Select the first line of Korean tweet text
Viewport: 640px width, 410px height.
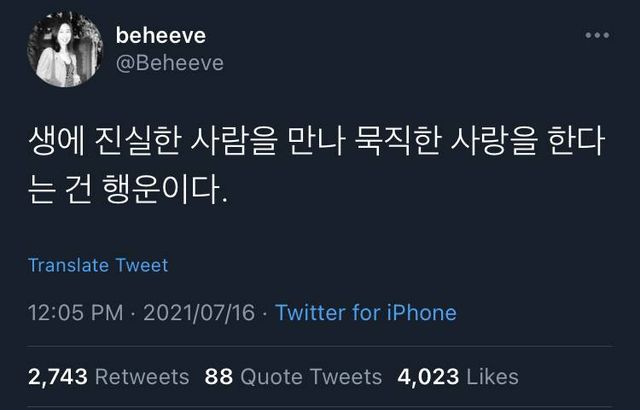(x=316, y=142)
